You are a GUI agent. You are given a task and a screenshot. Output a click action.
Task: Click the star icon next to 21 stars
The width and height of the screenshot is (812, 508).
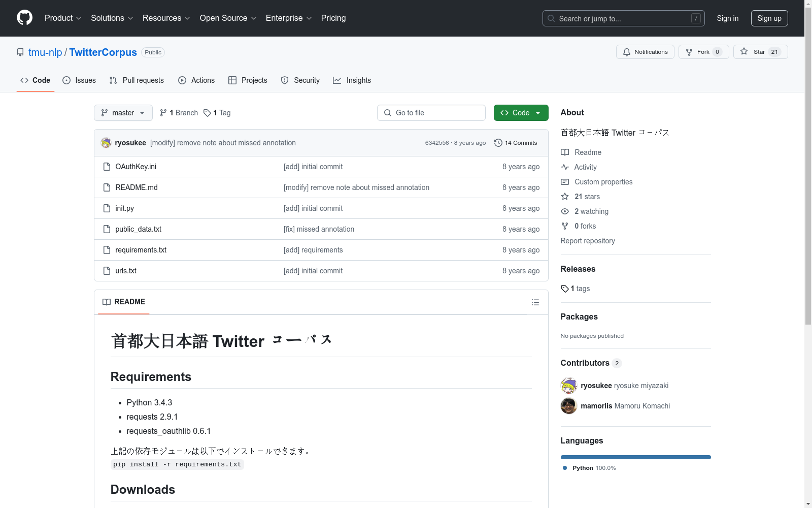tap(565, 197)
